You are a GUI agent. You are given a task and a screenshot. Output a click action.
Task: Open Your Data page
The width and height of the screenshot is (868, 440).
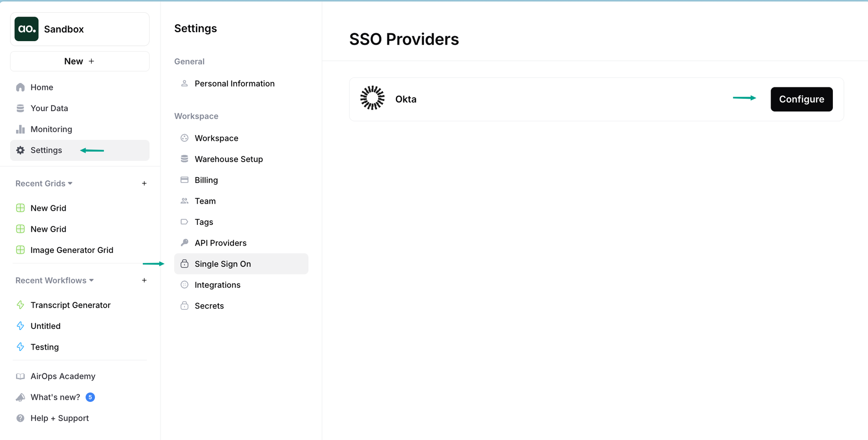(80, 108)
